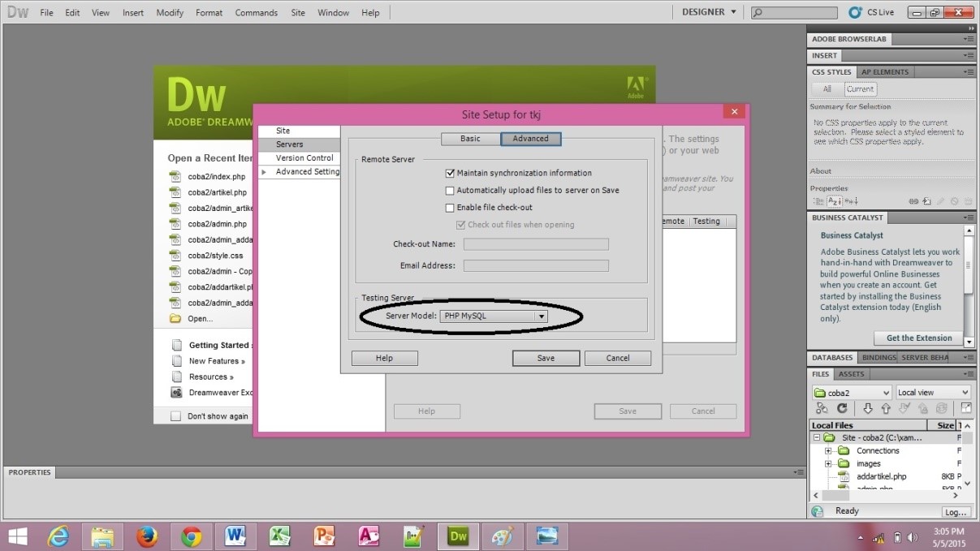
Task: Open the File menu
Action: (x=46, y=13)
